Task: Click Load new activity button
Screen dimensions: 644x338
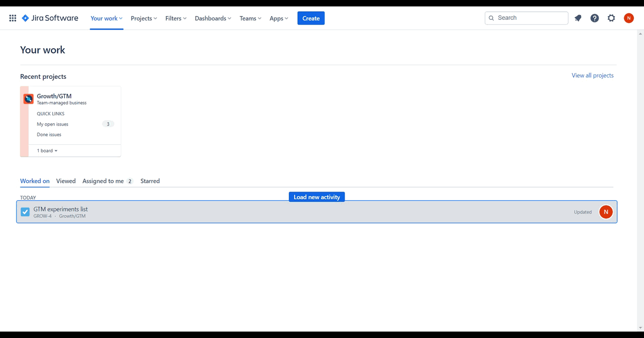Action: point(317,197)
